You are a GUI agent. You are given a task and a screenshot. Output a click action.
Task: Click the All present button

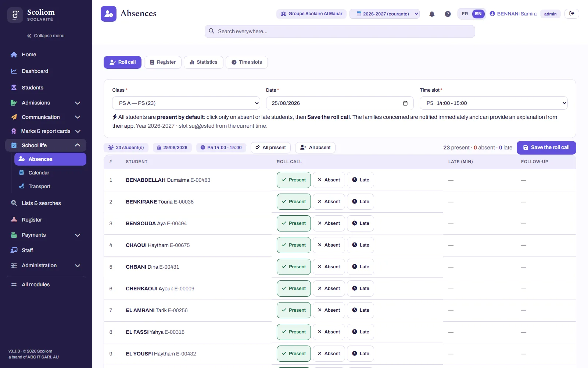coord(270,148)
